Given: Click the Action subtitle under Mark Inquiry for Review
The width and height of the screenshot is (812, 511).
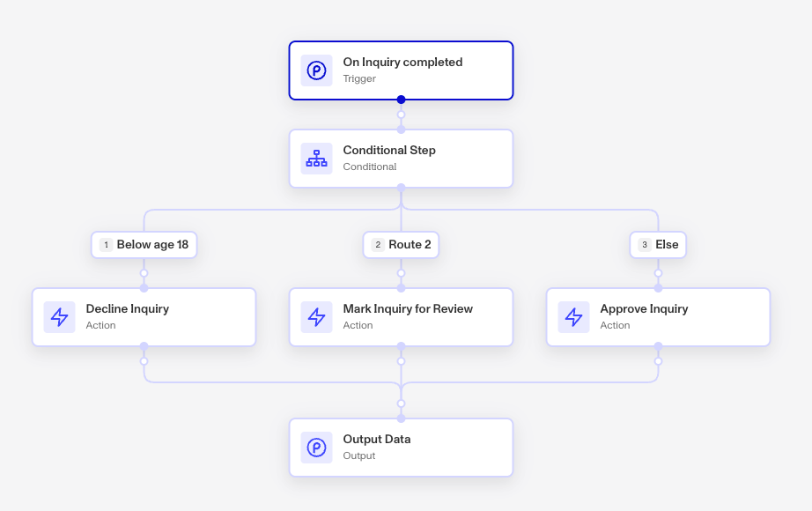Looking at the screenshot, I should [358, 325].
